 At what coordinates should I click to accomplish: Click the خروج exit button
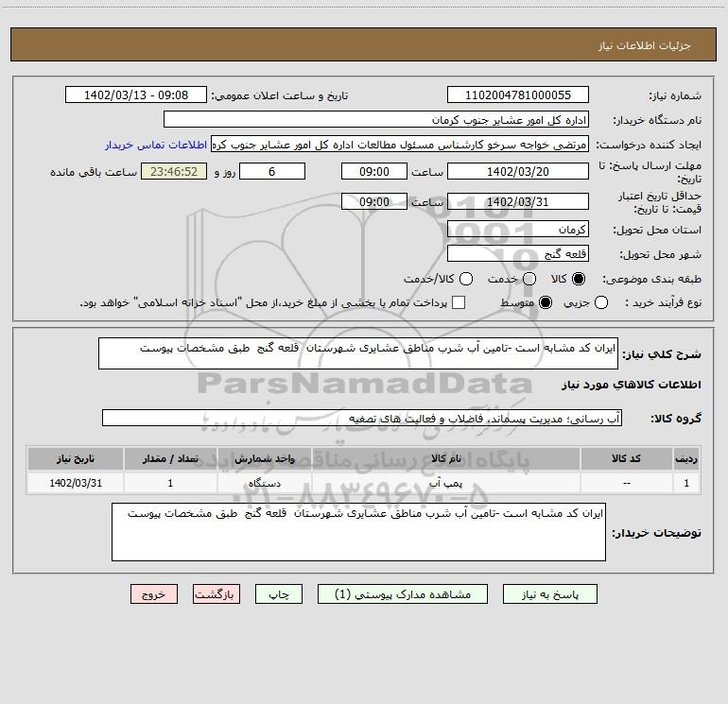pos(154,594)
